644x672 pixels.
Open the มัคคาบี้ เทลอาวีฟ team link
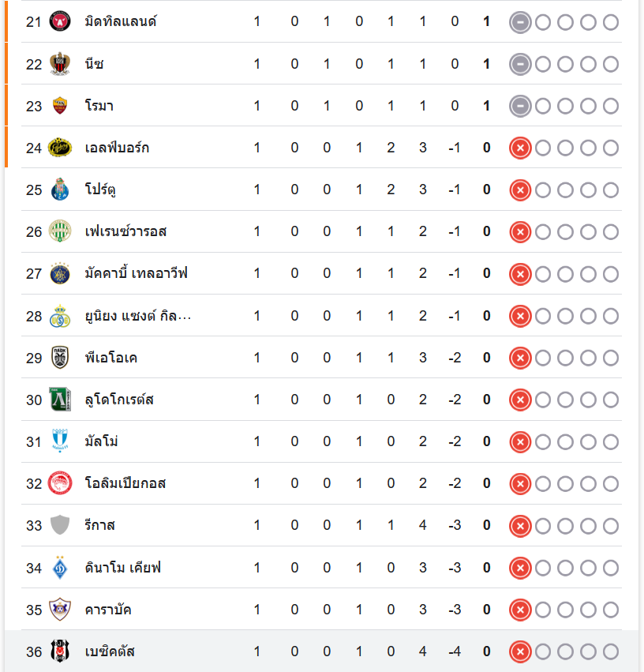(x=136, y=273)
